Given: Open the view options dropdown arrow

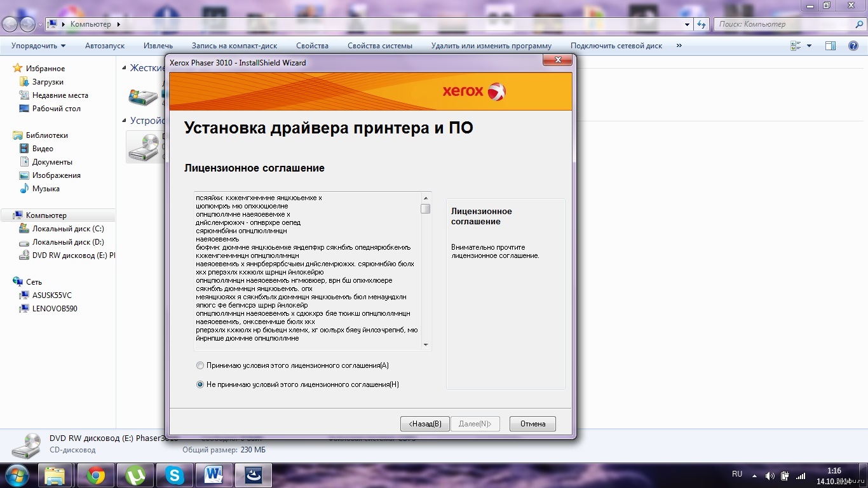Looking at the screenshot, I should (809, 46).
